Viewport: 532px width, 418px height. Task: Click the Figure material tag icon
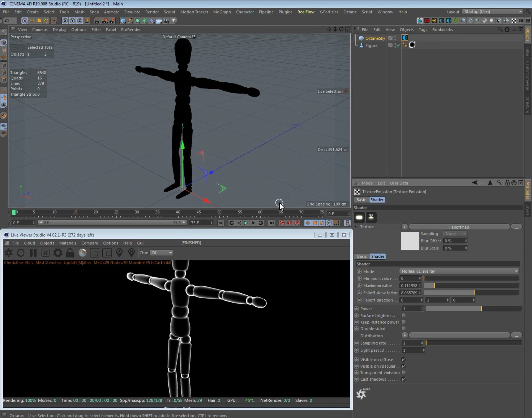click(x=412, y=45)
